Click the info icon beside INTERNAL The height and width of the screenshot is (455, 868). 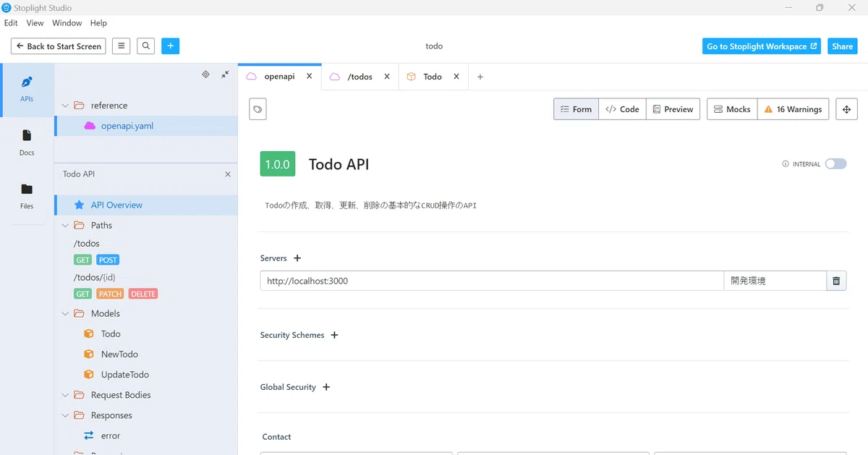786,164
